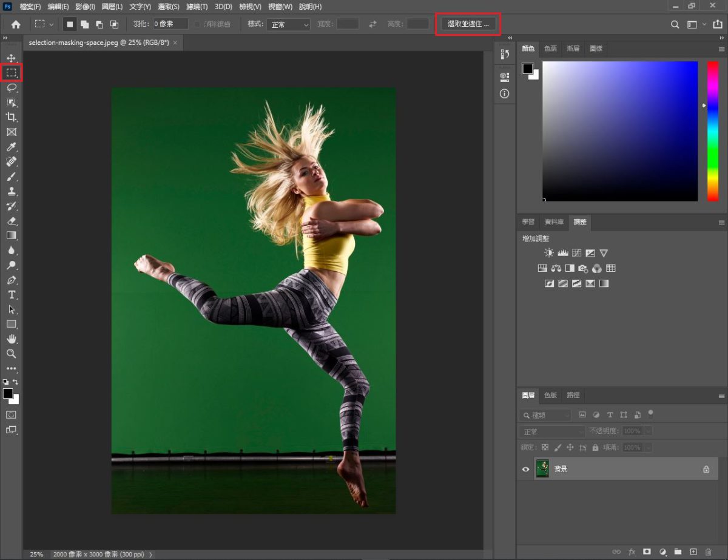728x560 pixels.
Task: Enable the 消除鋸齒 checkbox
Action: pos(198,24)
